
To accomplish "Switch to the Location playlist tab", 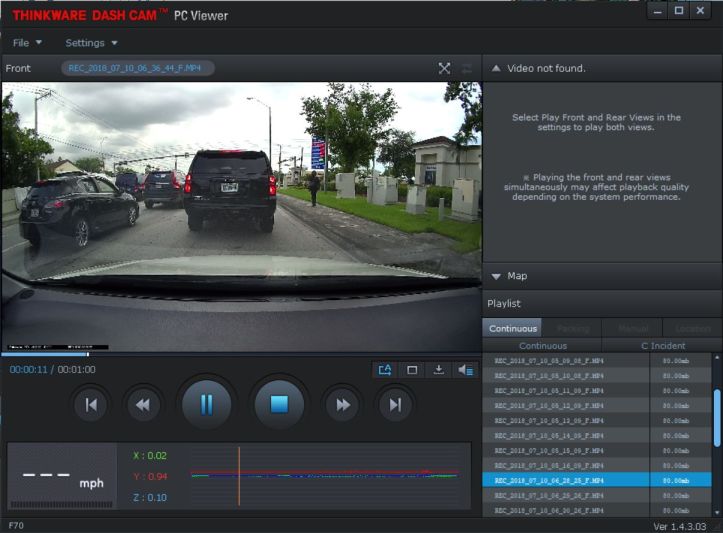I will 693,328.
